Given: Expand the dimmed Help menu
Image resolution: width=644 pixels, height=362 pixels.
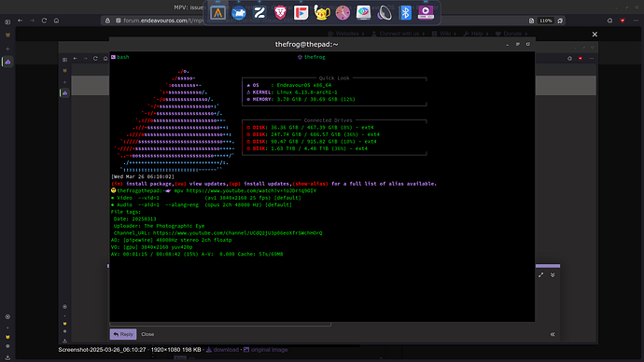Looking at the screenshot, I should pos(476,34).
